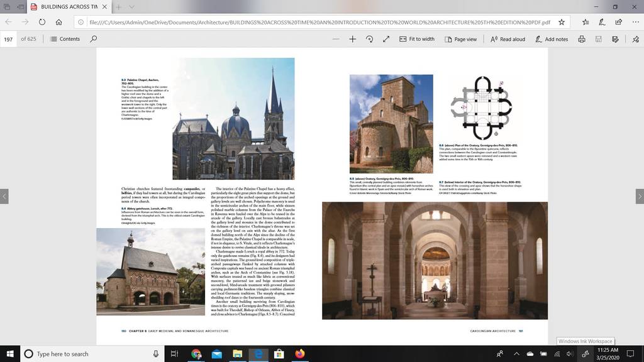Show tabs you've set aside
Image resolution: width=644 pixels, height=362 pixels.
pyautogui.click(x=7, y=7)
